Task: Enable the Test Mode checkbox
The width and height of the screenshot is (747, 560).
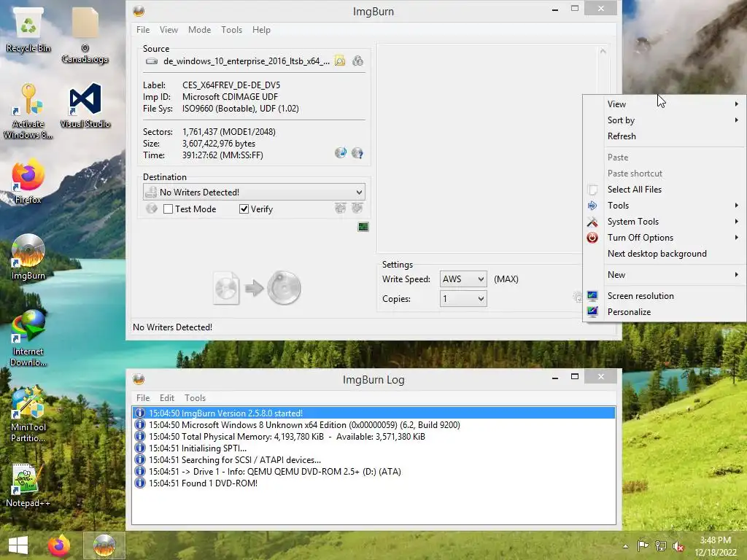Action: (x=168, y=209)
